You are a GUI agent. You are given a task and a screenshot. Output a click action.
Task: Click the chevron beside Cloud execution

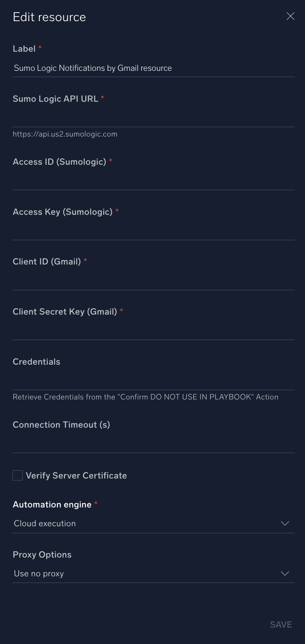(x=285, y=523)
